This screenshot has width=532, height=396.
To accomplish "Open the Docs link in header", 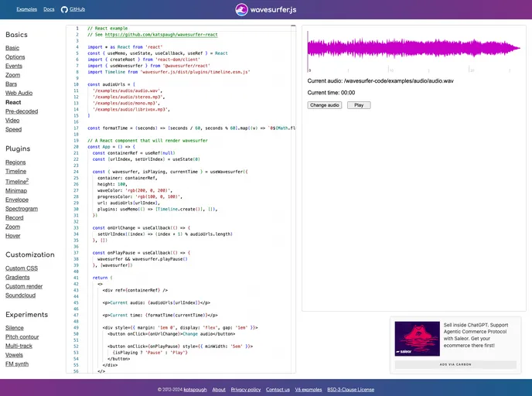I will 49,9.
